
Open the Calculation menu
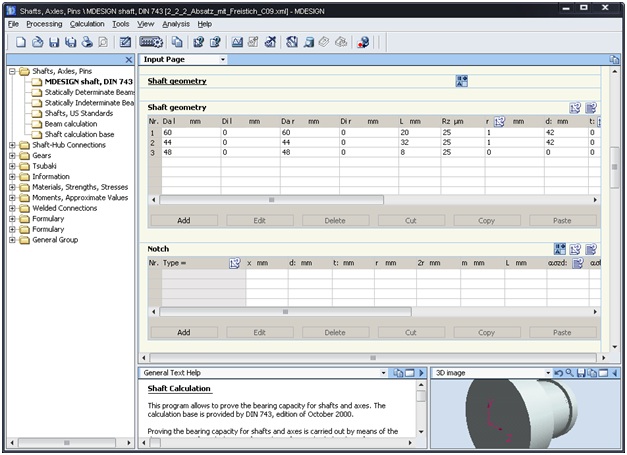86,23
